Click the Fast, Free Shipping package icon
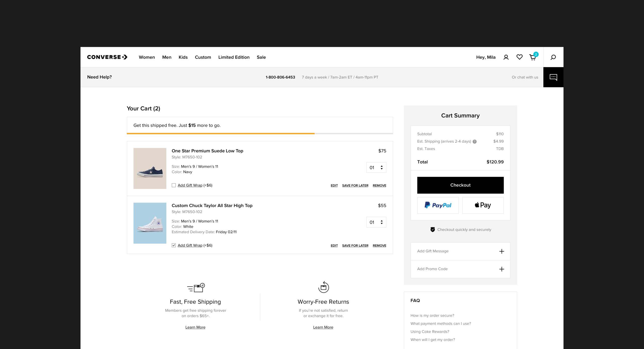 (x=196, y=287)
